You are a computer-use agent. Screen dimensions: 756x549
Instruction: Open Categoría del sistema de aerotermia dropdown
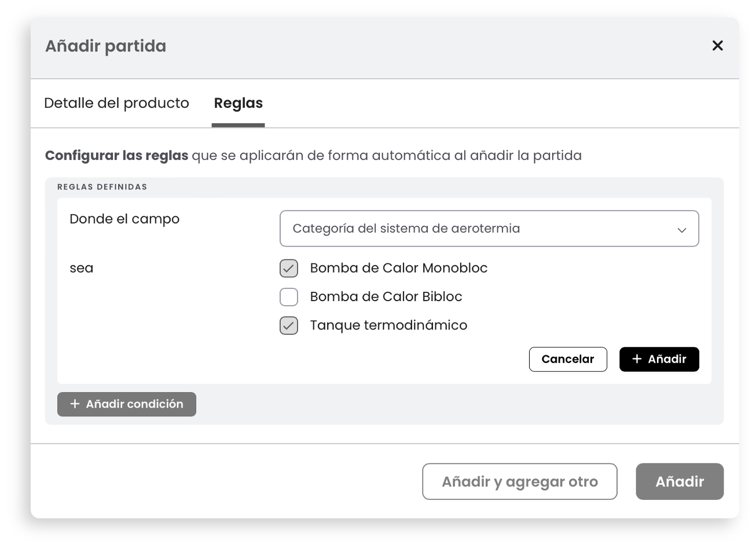click(489, 228)
